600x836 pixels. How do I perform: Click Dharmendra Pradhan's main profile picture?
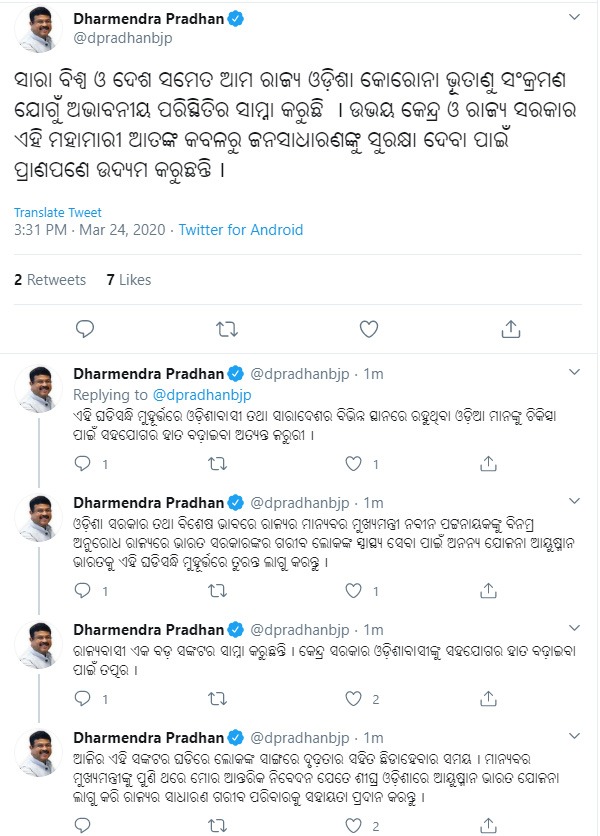point(39,29)
